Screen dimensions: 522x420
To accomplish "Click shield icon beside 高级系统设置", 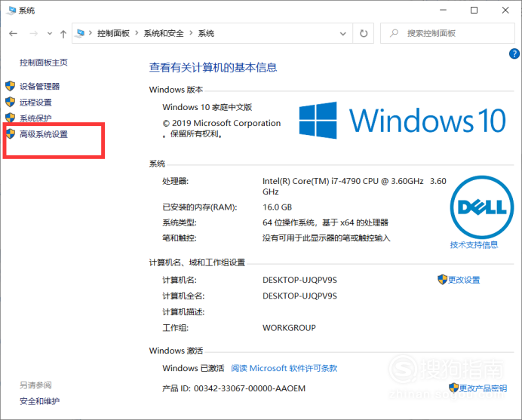I will tap(11, 133).
